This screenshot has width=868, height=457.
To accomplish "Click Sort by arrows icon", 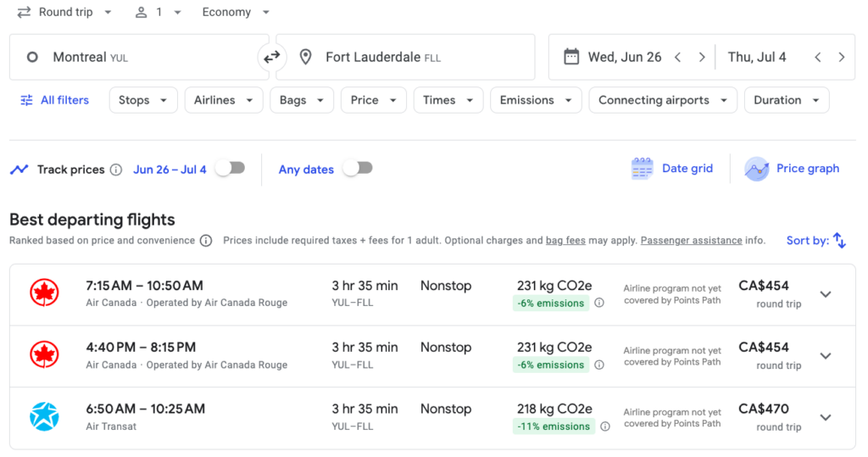I will pyautogui.click(x=839, y=241).
